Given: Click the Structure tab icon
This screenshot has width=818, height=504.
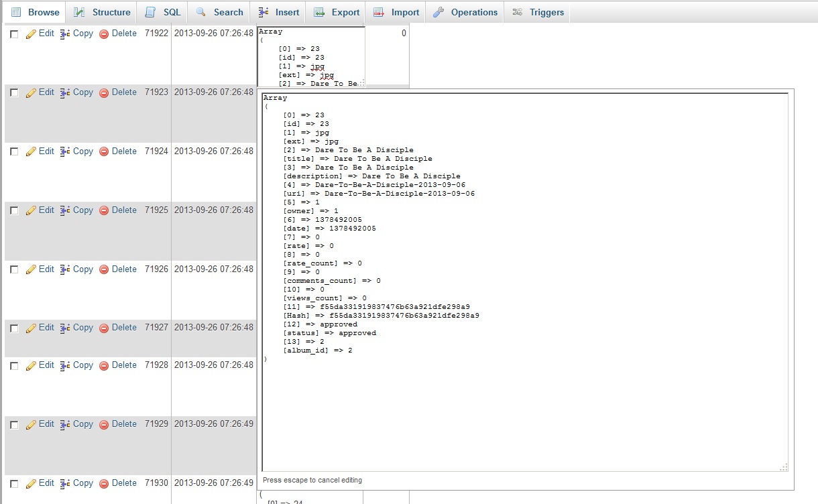Looking at the screenshot, I should tap(80, 12).
